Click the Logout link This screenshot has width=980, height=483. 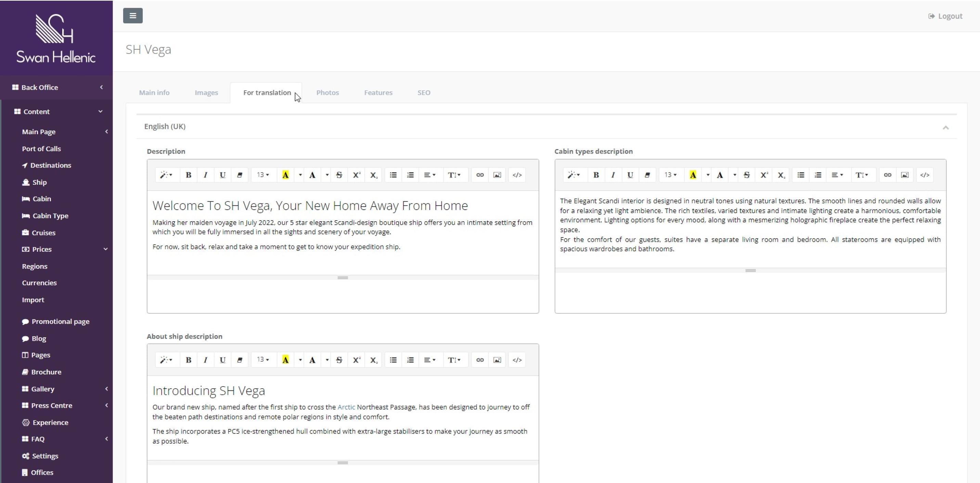point(945,16)
